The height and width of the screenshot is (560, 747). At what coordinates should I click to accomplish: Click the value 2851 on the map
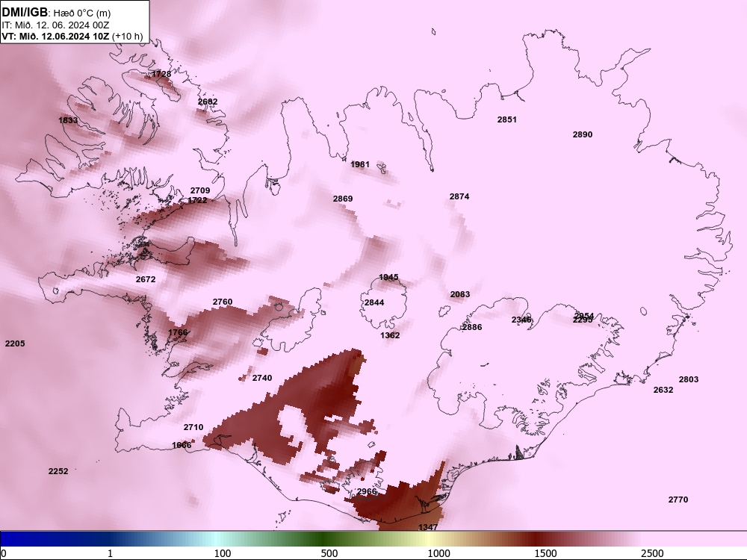point(507,119)
